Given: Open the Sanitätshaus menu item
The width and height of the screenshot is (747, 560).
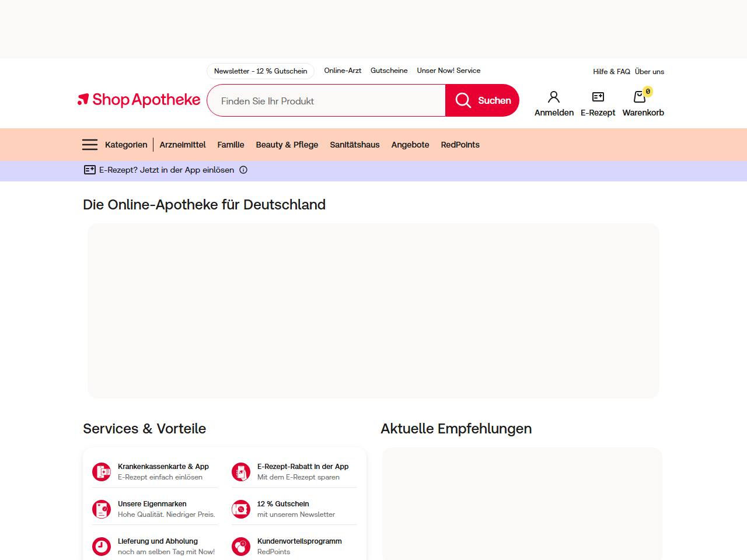Looking at the screenshot, I should 355,145.
